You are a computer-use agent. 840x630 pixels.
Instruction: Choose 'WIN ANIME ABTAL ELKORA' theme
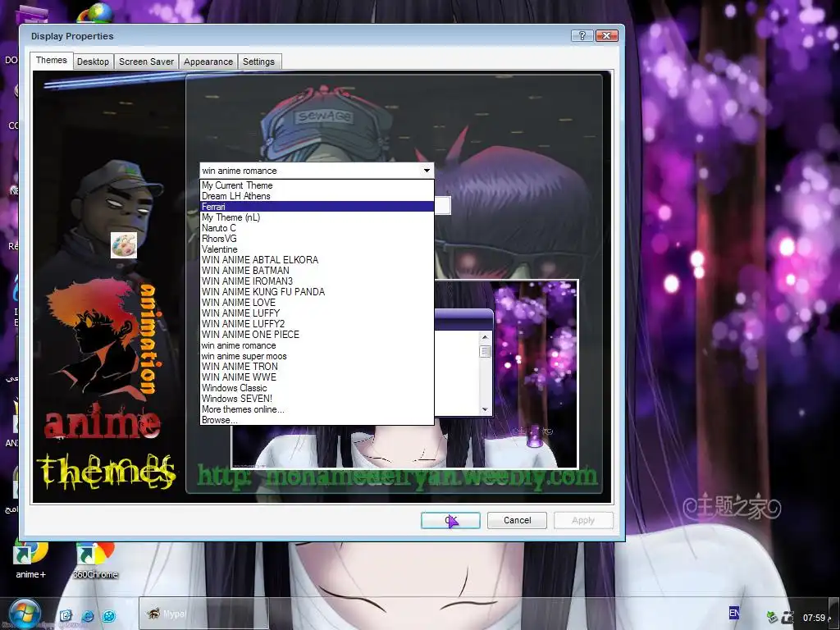(317, 260)
